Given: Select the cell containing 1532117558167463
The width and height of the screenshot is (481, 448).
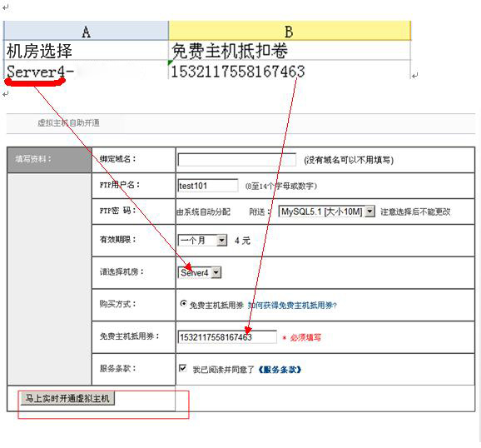Looking at the screenshot, I should tap(290, 70).
